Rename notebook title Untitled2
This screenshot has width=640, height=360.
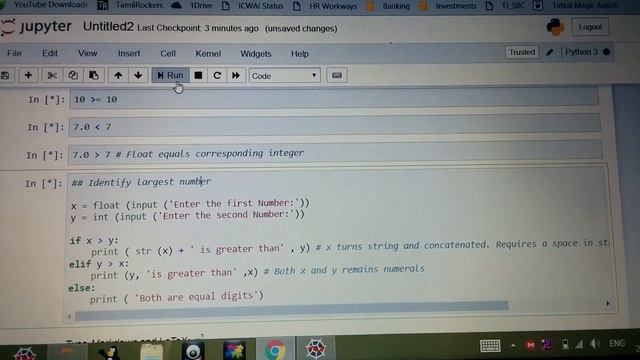coord(108,27)
